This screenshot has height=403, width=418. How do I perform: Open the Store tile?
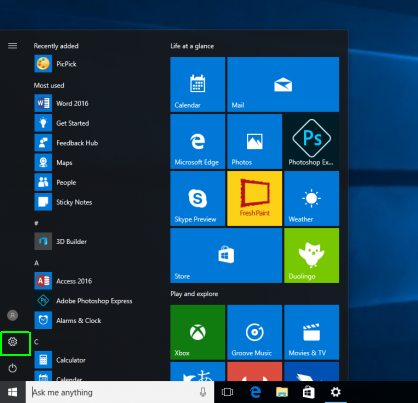pos(226,255)
